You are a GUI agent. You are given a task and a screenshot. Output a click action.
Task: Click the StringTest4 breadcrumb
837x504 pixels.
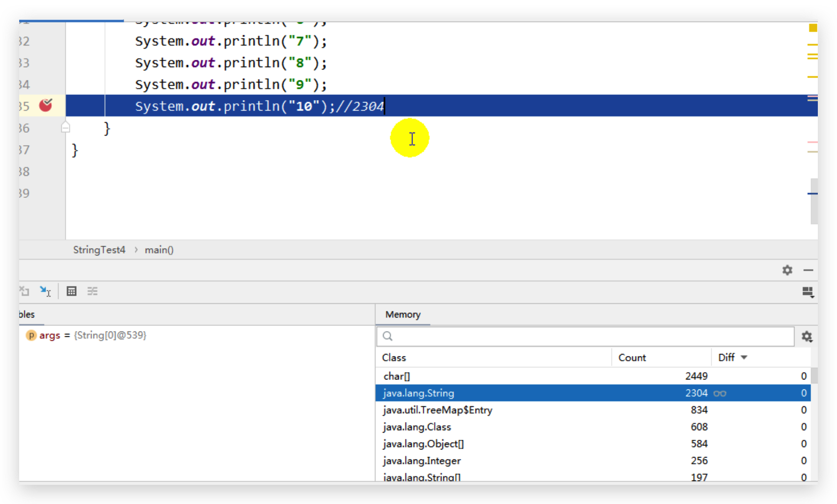coord(99,250)
